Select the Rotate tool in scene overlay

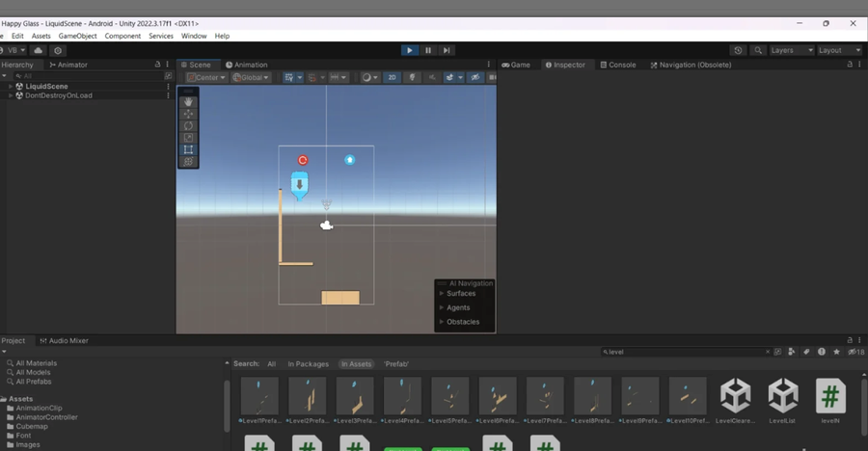188,126
